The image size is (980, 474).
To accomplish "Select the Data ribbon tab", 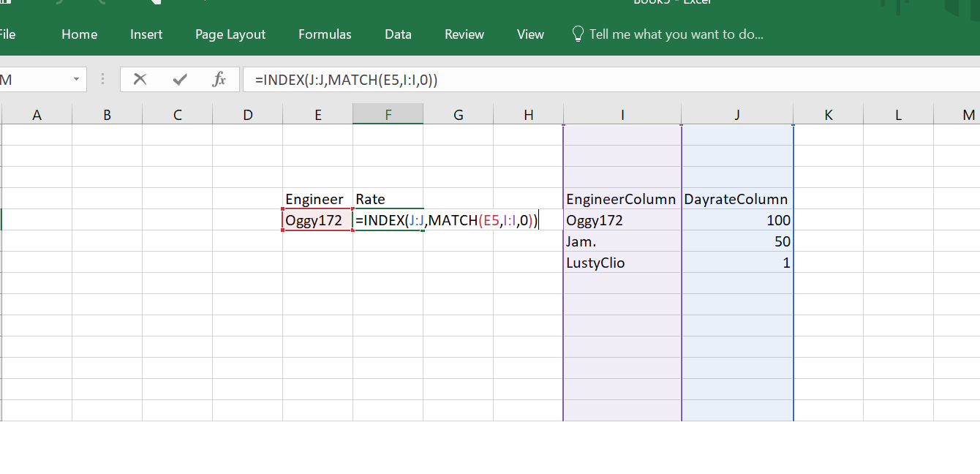I will (x=398, y=34).
